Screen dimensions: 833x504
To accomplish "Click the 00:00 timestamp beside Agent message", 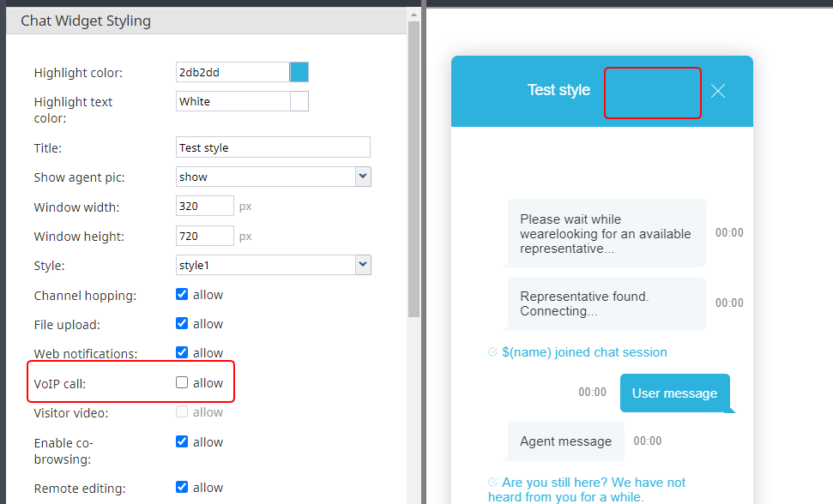I will (x=648, y=441).
